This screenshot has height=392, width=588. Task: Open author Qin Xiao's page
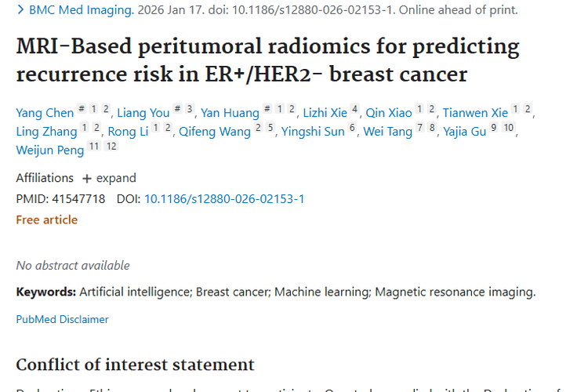389,113
